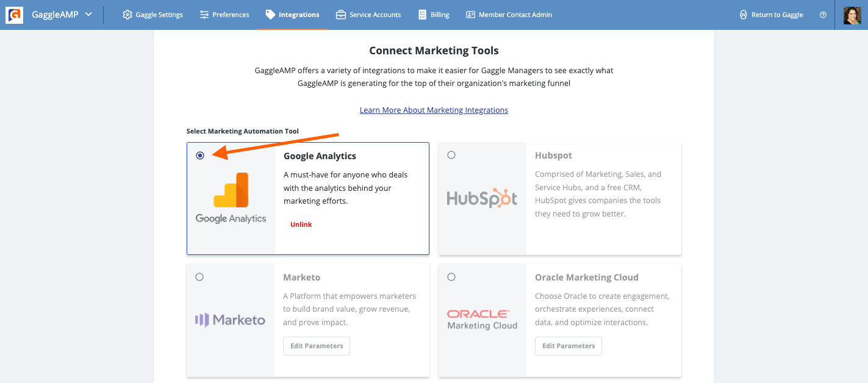Click the HubSpot logo image
The height and width of the screenshot is (383, 868).
482,198
